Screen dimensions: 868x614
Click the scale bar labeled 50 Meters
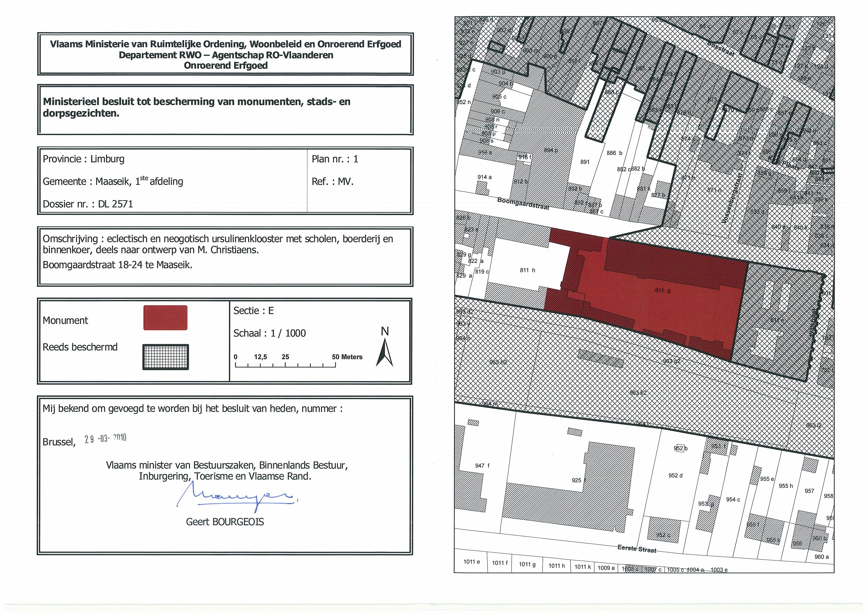(x=285, y=365)
